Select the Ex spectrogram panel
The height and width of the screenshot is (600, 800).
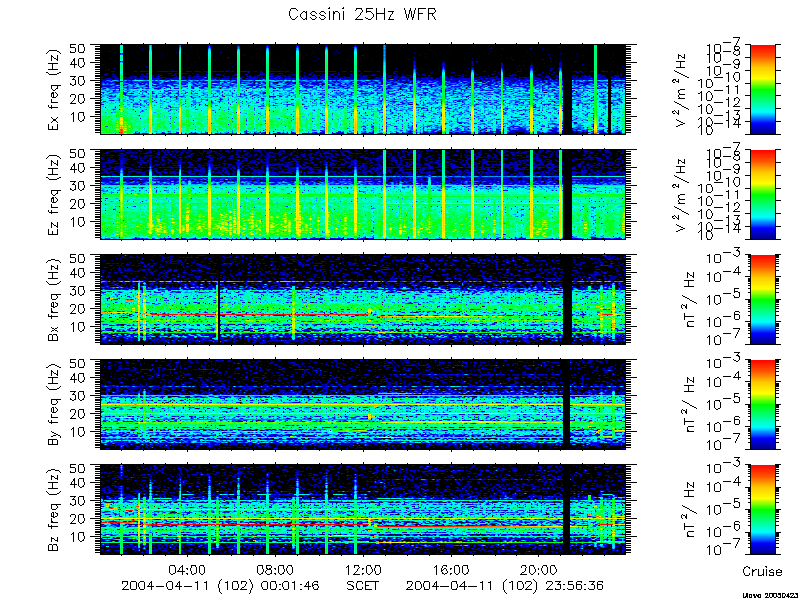pyautogui.click(x=362, y=89)
